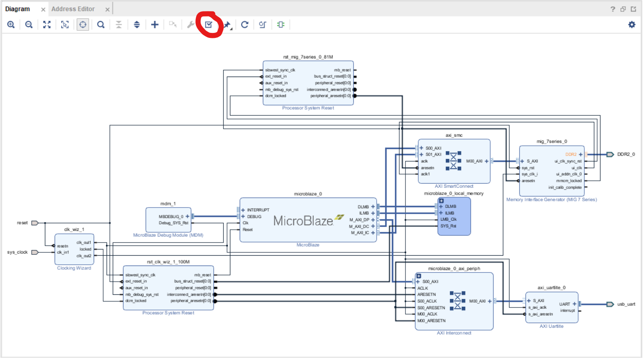Expand the DDR2 interface on mig_7series_0
The image size is (644, 359).
[x=580, y=154]
